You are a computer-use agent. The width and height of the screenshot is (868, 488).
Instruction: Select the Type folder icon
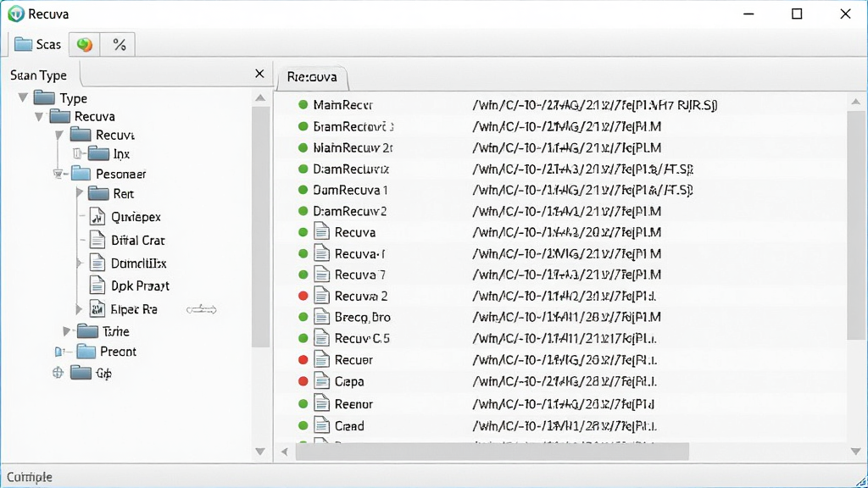[x=44, y=98]
